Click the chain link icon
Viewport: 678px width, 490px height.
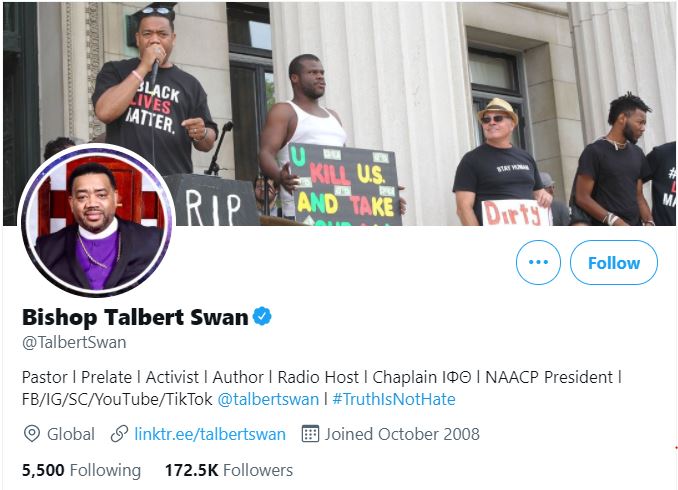[x=119, y=434]
